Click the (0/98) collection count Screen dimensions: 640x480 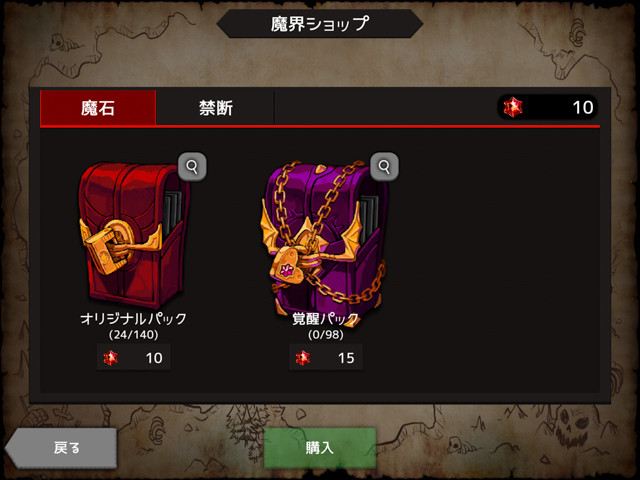[325, 335]
